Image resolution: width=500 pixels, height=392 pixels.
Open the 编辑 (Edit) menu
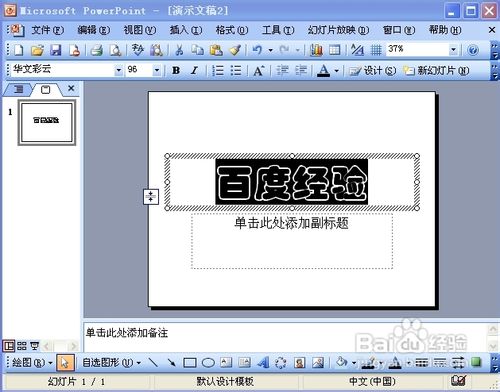[94, 30]
